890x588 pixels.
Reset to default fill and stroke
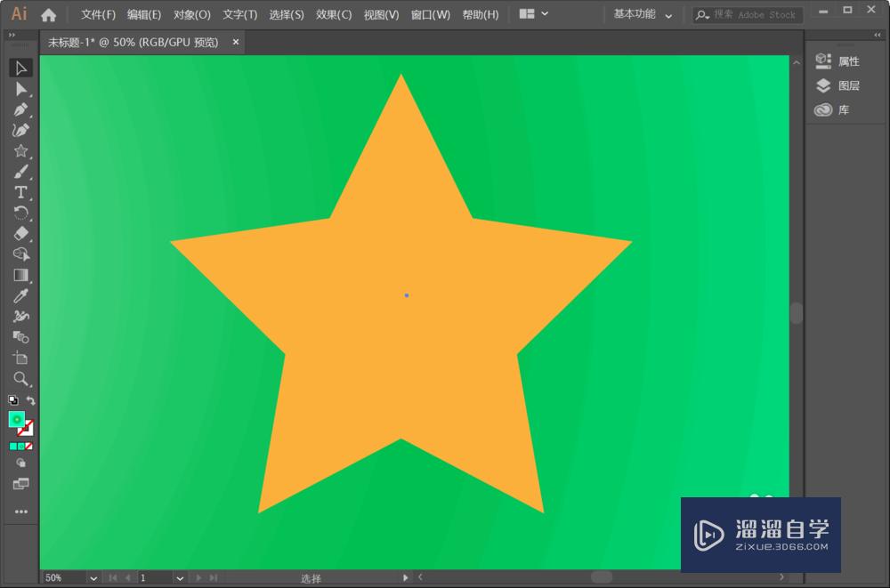tap(13, 400)
